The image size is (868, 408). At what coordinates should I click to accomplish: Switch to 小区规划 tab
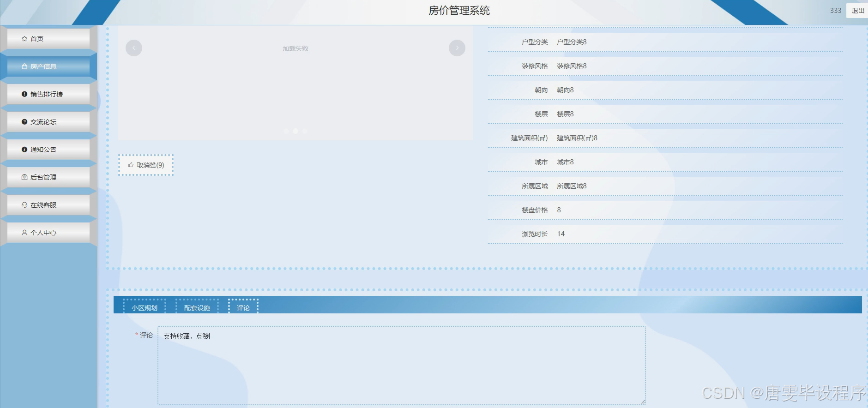tap(145, 307)
